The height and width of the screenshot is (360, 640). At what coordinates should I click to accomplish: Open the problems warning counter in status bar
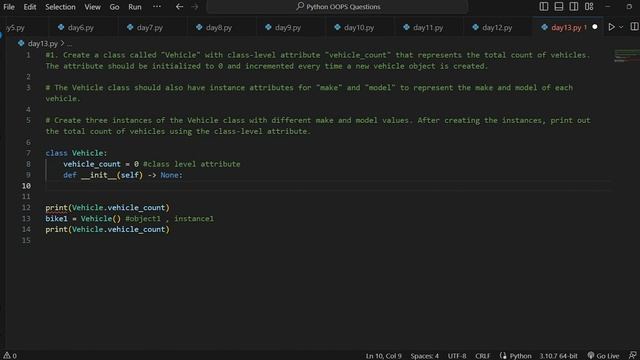coord(10,356)
